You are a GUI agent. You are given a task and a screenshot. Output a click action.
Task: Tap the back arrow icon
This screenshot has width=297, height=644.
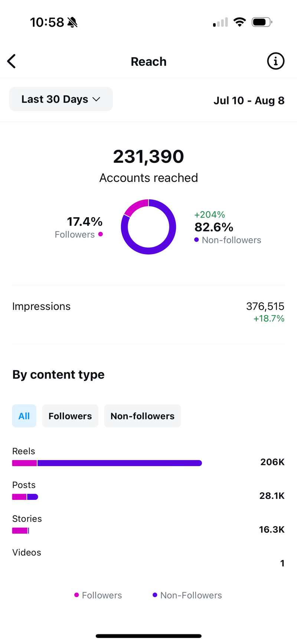click(x=12, y=61)
